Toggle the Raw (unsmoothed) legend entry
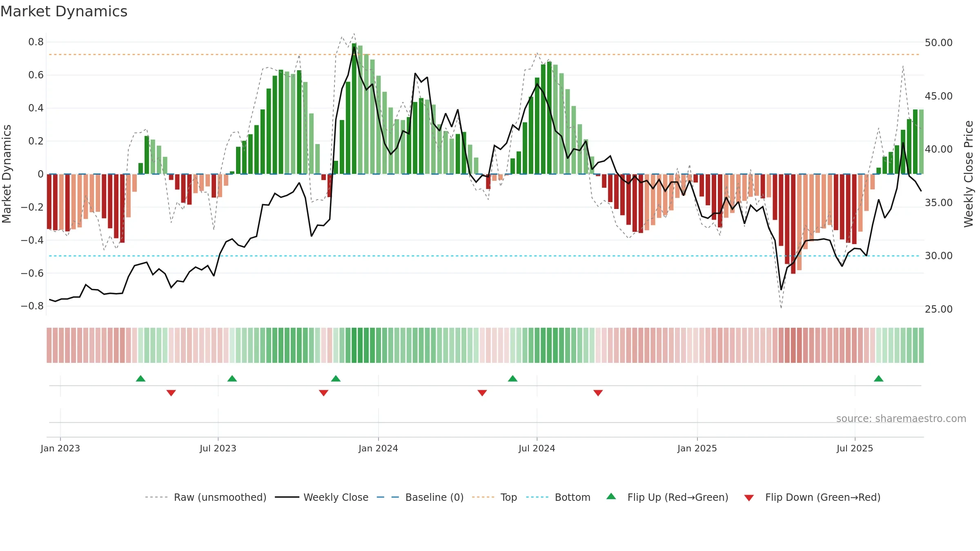 (205, 497)
